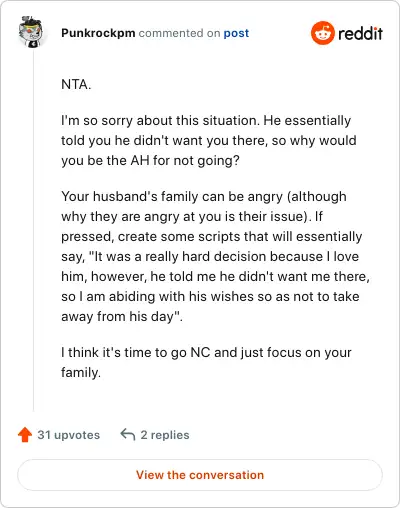The width and height of the screenshot is (400, 508).
Task: Click the "AH" acronym in the comment
Action: [x=140, y=161]
